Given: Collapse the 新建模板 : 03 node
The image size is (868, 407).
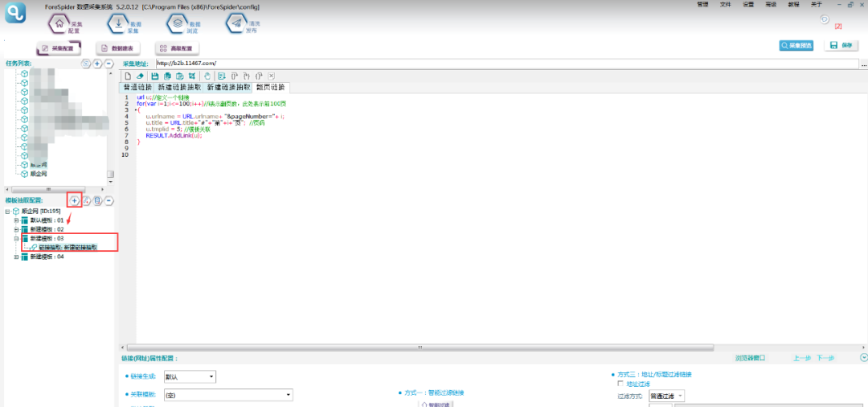Looking at the screenshot, I should tap(17, 238).
